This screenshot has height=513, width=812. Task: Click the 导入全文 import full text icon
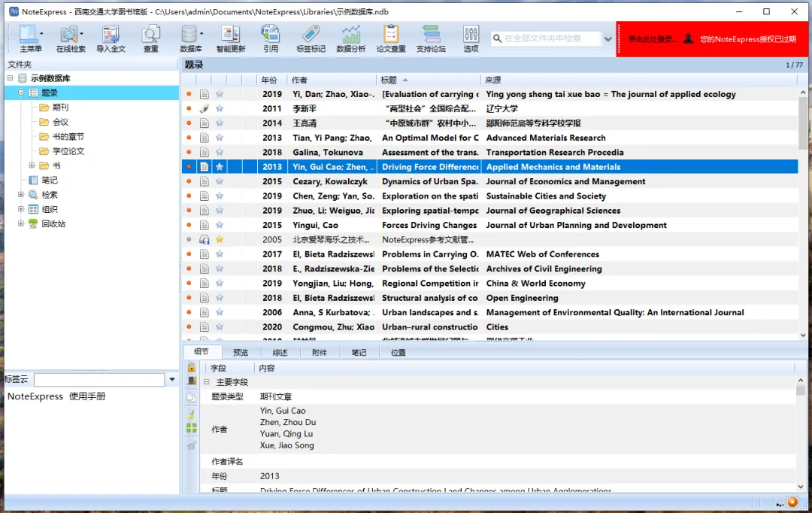pyautogui.click(x=111, y=38)
